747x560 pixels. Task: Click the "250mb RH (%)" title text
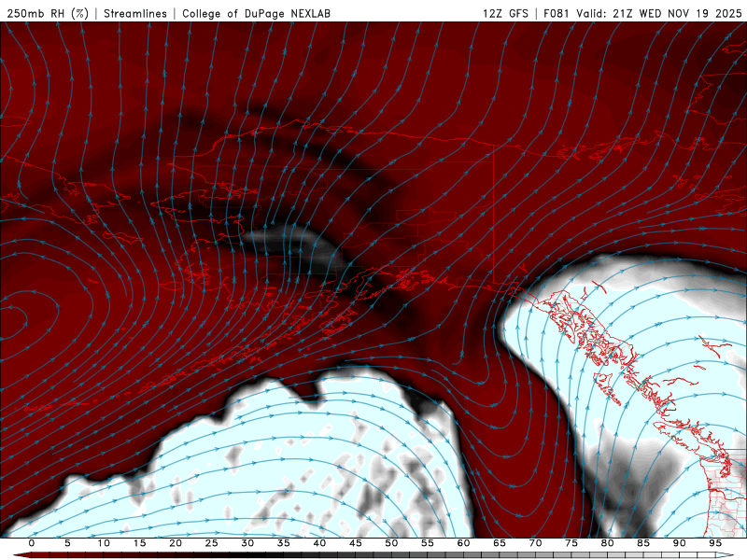(48, 13)
